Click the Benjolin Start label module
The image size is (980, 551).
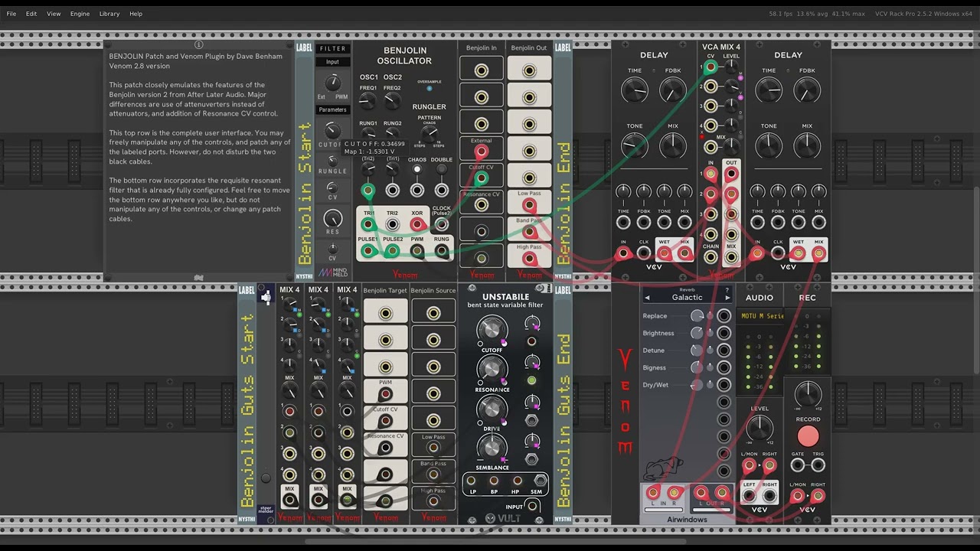[x=305, y=161]
